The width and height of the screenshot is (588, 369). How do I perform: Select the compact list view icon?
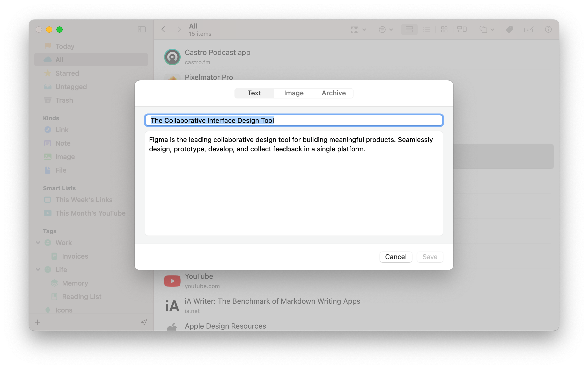pos(427,29)
